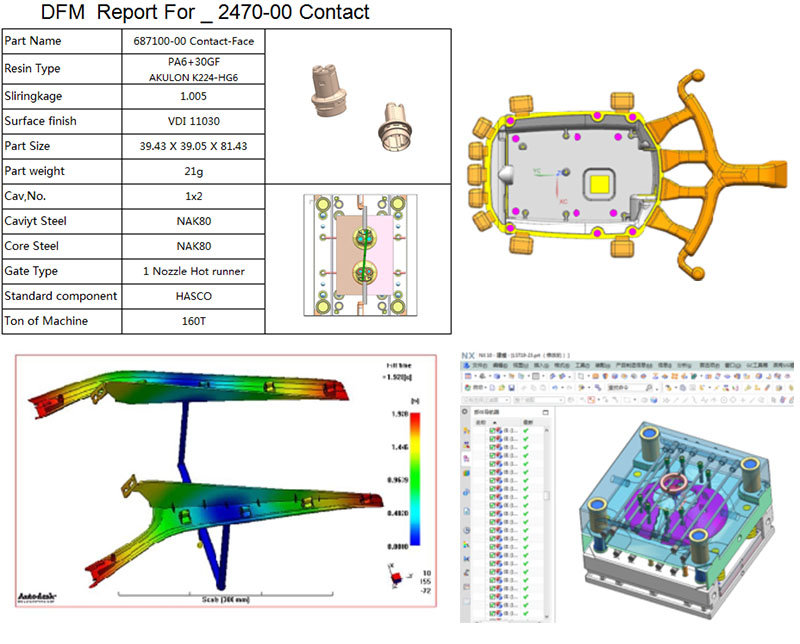
Task: Click the pin button on the Part Navigator panel
Action: pyautogui.click(x=546, y=411)
